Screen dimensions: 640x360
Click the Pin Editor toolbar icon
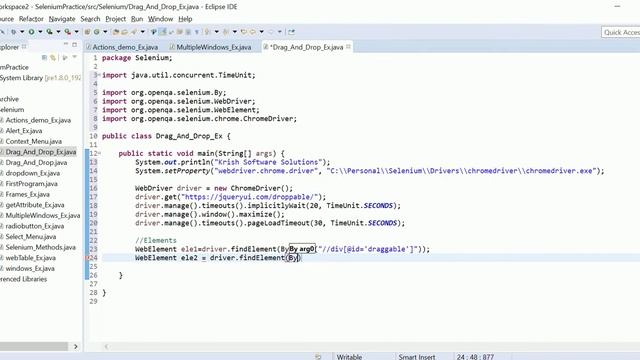point(291,31)
